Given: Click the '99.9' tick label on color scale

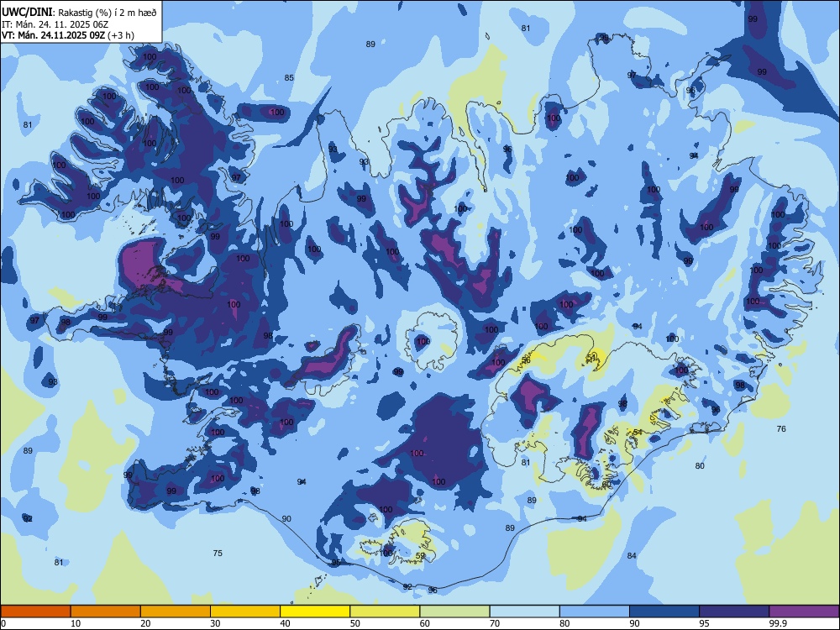Looking at the screenshot, I should [778, 623].
